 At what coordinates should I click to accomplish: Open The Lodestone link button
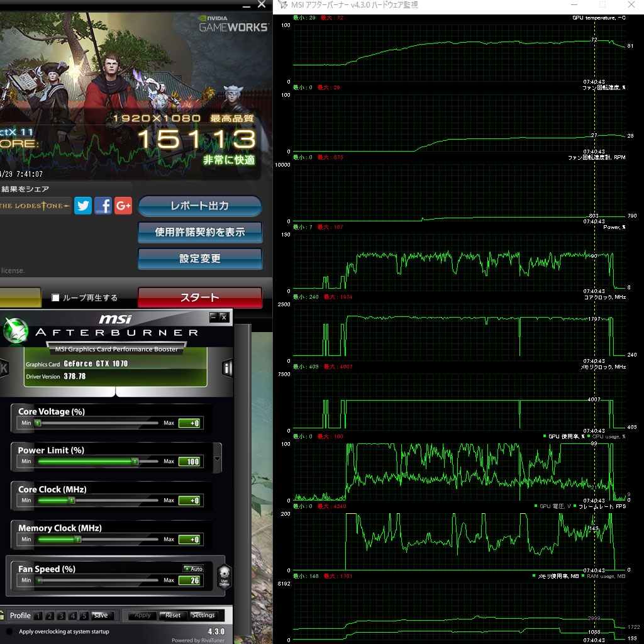[35, 206]
